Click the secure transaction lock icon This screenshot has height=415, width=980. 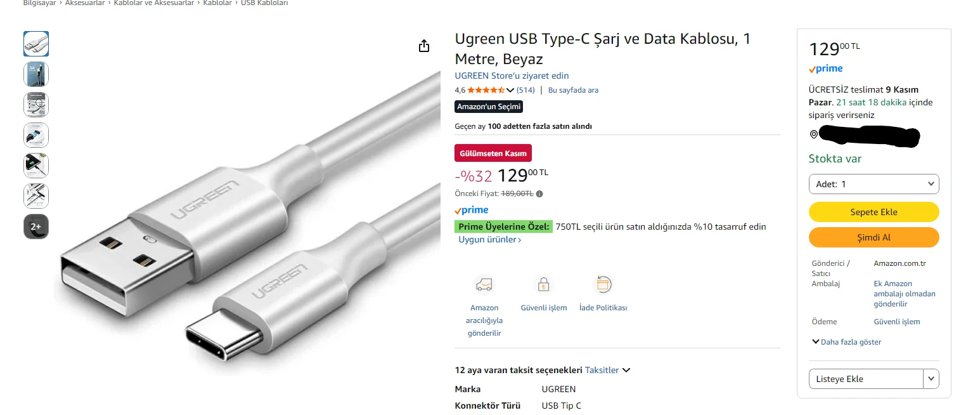[x=543, y=284]
